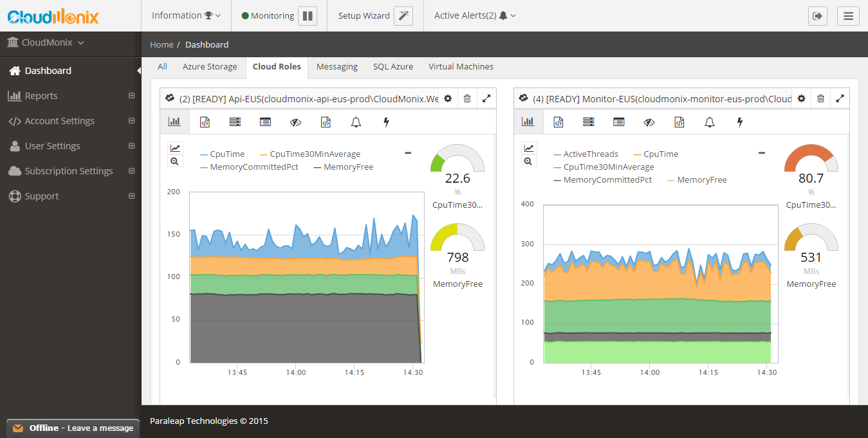The width and height of the screenshot is (868, 438).
Task: Switch to the All tab
Action: [x=162, y=67]
